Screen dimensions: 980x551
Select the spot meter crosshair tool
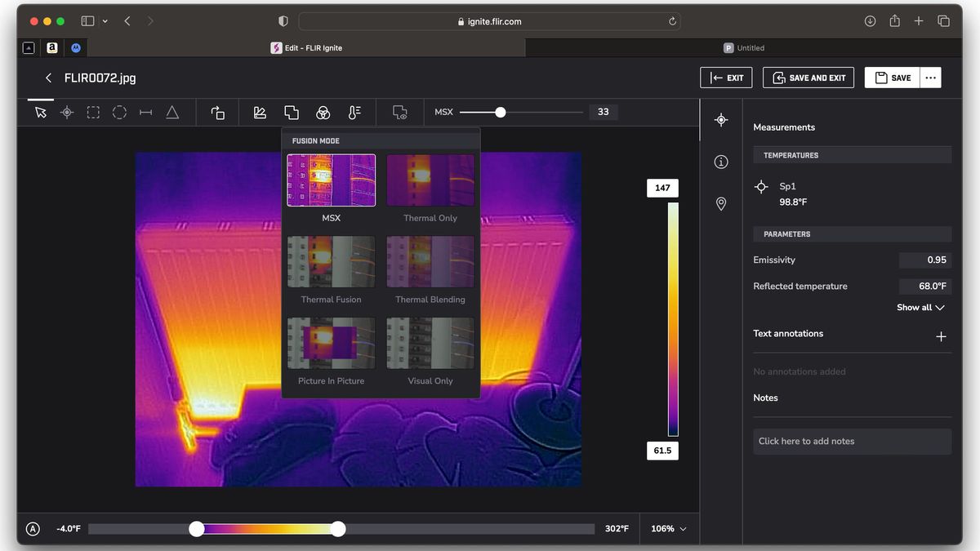click(67, 112)
